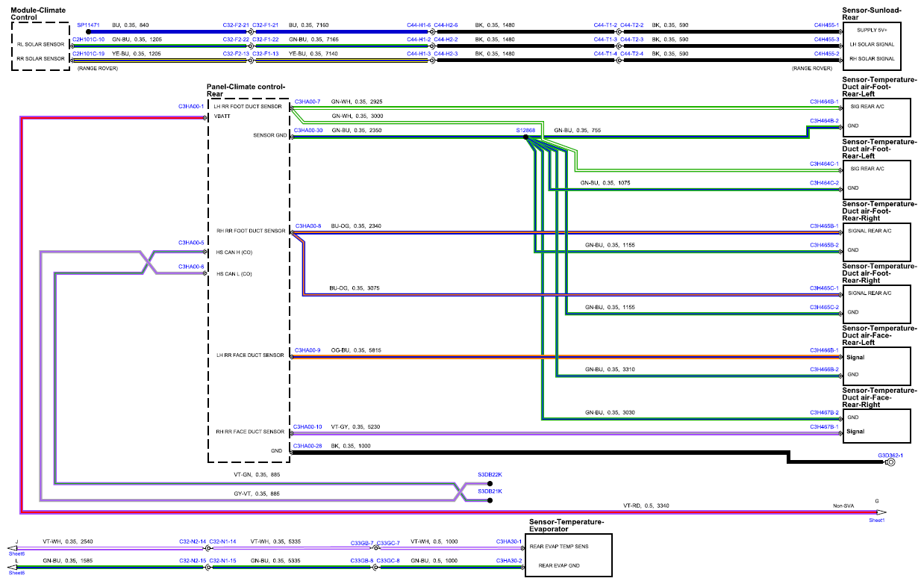Select sensor pin C3H465C-2

(825, 307)
